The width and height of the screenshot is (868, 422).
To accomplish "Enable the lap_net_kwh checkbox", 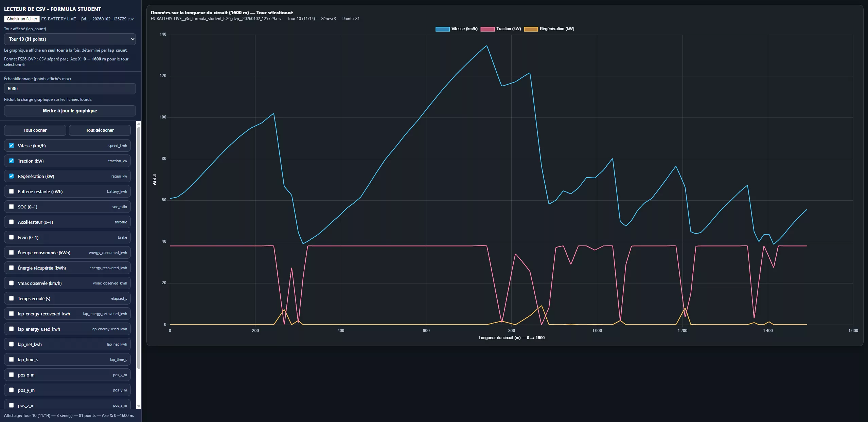I will click(12, 344).
